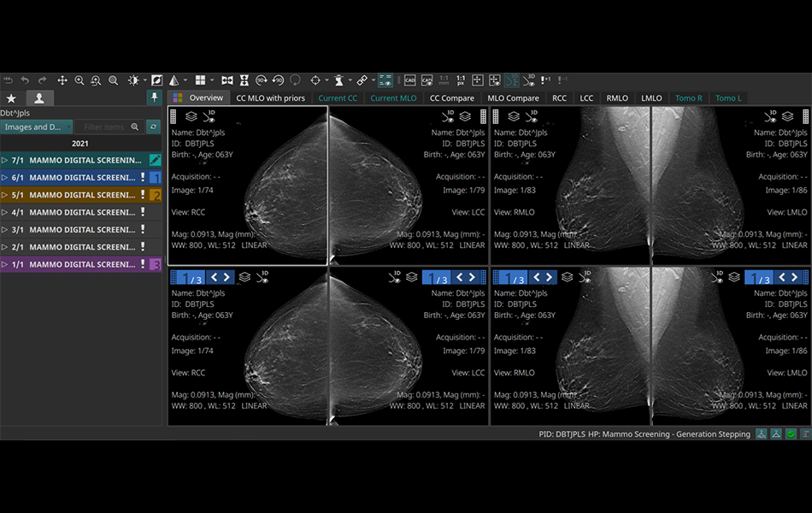Select the pan move tool
This screenshot has height=513, width=812.
tap(62, 80)
